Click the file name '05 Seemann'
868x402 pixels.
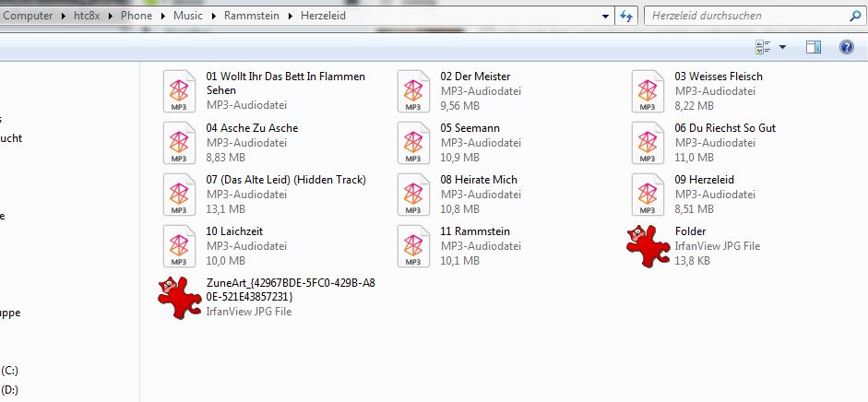[x=470, y=128]
